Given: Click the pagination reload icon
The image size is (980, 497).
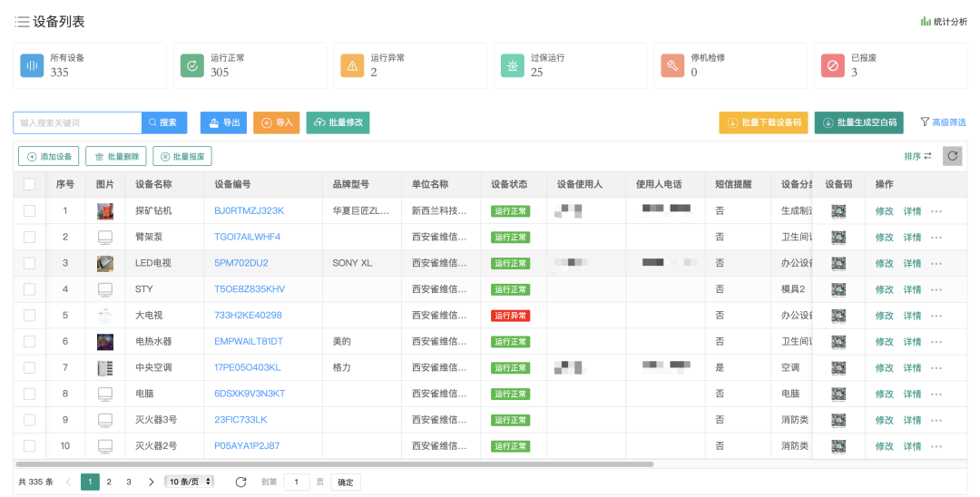Looking at the screenshot, I should click(x=240, y=482).
